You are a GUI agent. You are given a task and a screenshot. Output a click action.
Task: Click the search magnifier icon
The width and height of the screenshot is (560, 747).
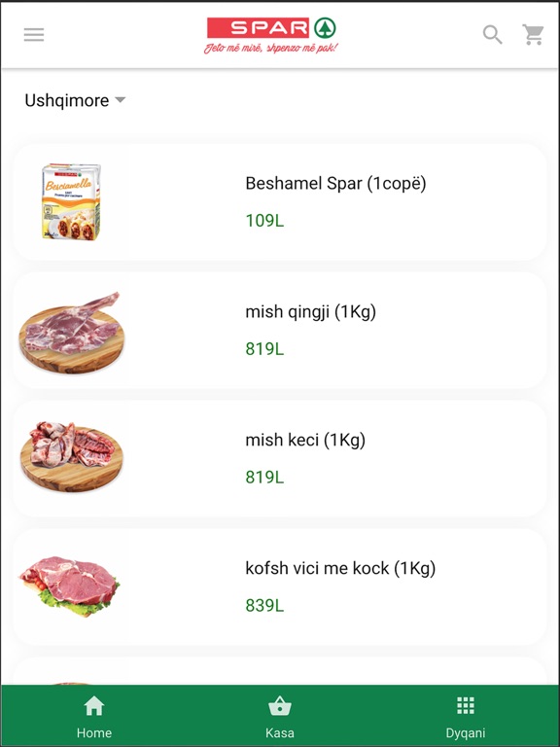(492, 35)
